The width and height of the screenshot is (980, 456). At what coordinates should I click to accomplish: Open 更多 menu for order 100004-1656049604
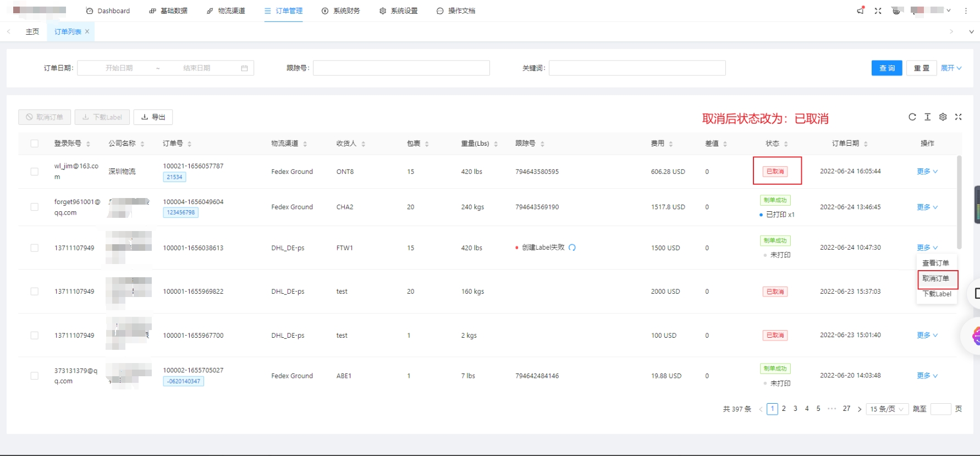click(x=927, y=207)
